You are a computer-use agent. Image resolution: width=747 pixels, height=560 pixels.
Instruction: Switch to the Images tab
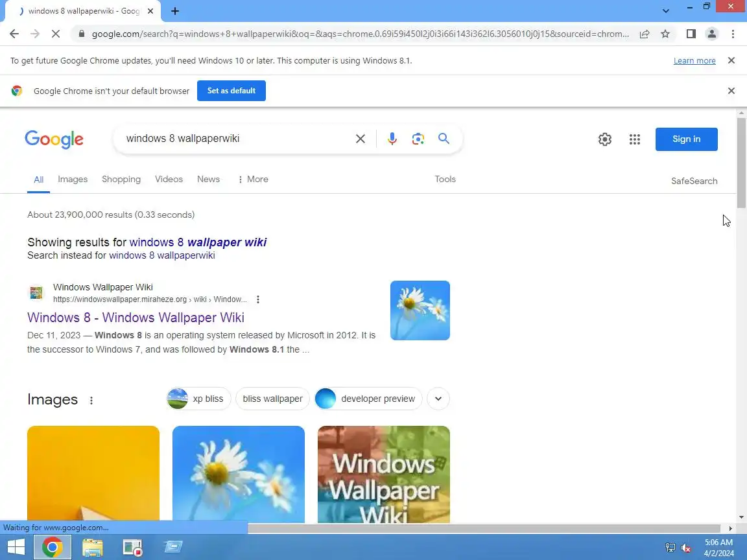tap(73, 179)
